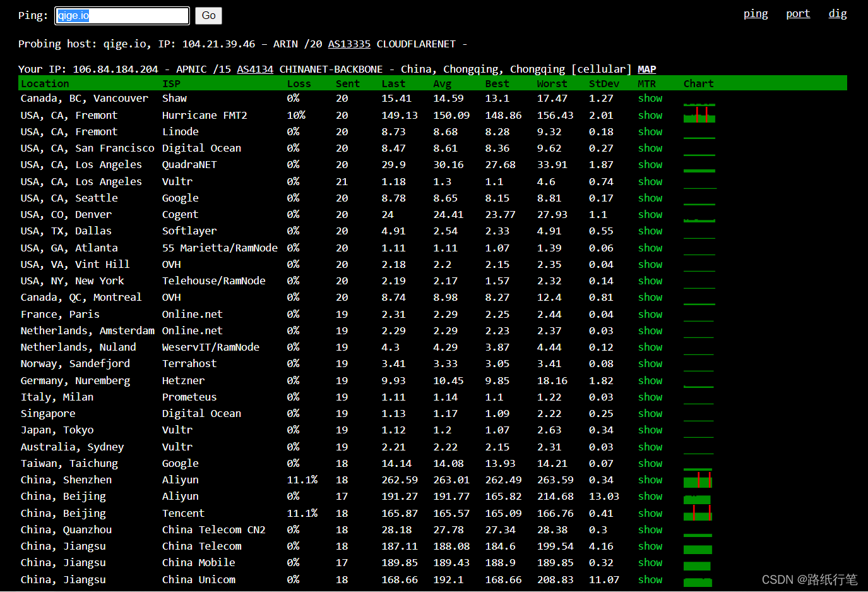Image resolution: width=868 pixels, height=592 pixels.
Task: Click the Avg column header
Action: 442,84
